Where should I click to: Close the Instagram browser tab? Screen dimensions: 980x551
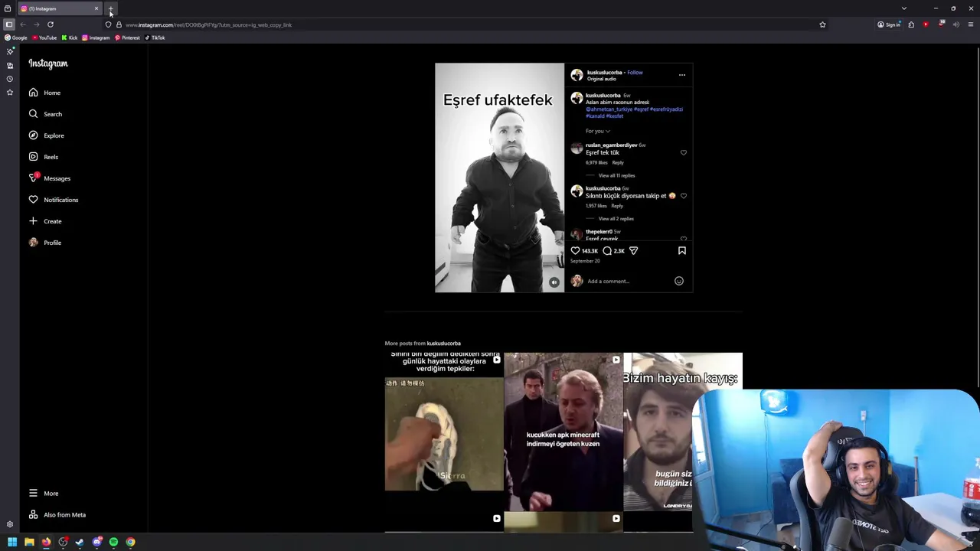coord(96,8)
